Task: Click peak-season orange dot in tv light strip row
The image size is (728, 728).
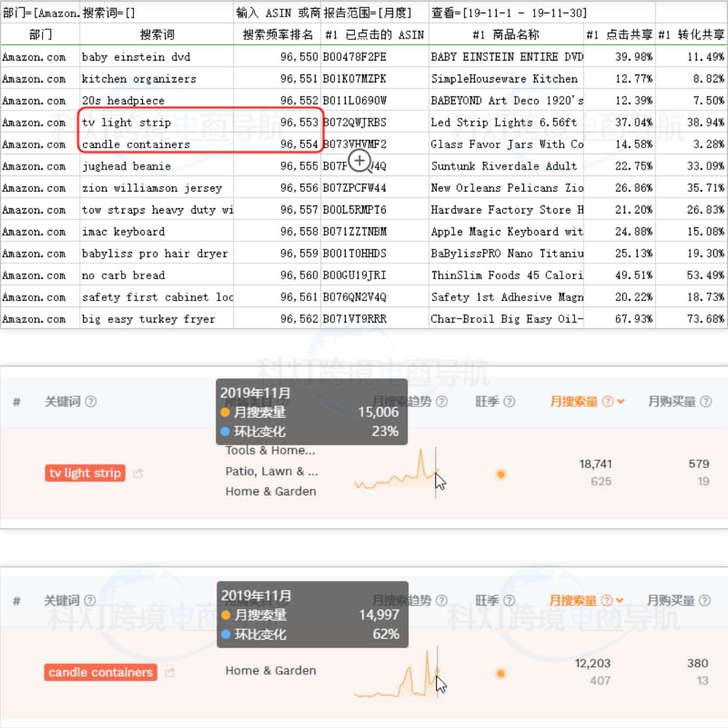Action: (501, 474)
